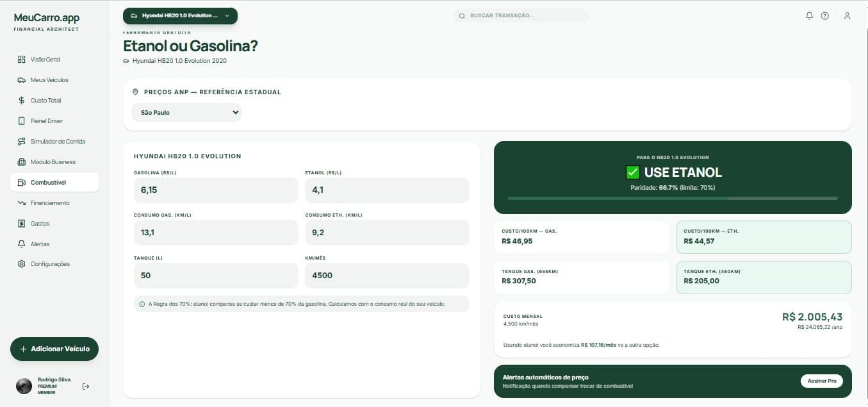The image size is (868, 407).
Task: Open Custo Total menu item
Action: point(54,101)
